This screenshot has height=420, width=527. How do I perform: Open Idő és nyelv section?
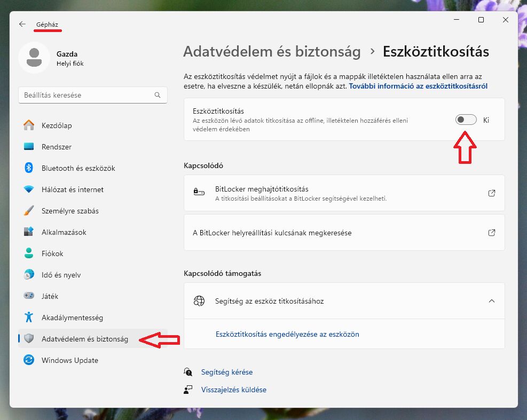93,275
